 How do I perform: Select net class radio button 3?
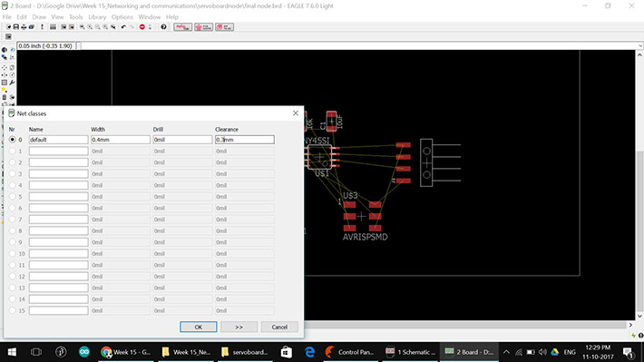coord(13,174)
